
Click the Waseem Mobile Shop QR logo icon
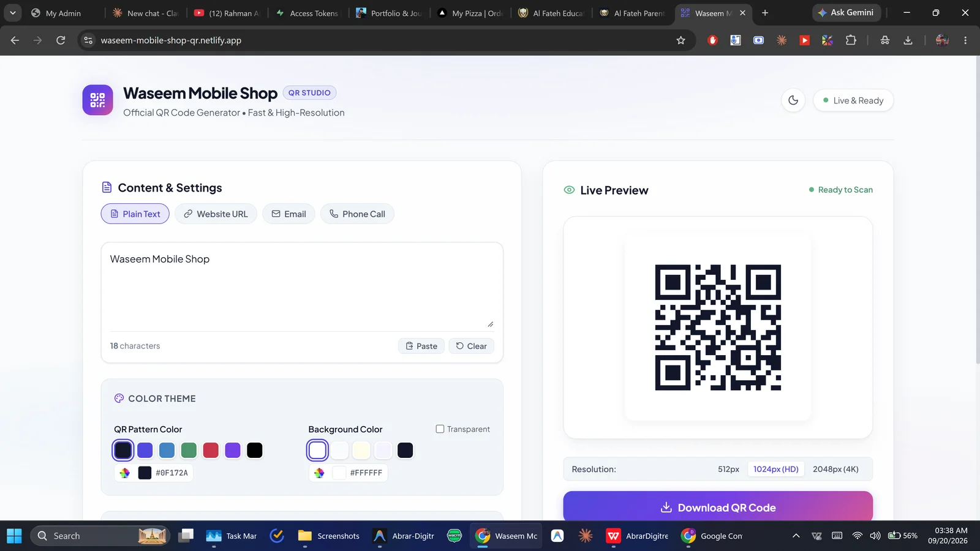[98, 100]
